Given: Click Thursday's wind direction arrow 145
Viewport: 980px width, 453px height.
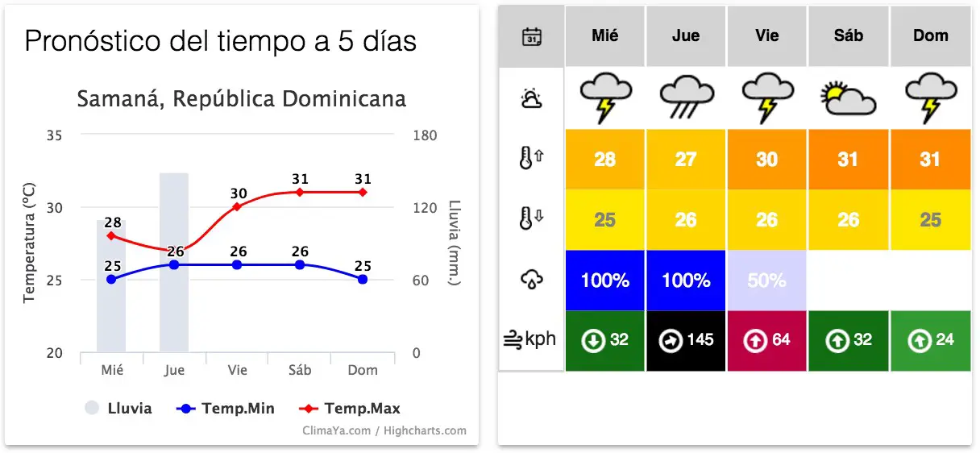Looking at the screenshot, I should 670,340.
